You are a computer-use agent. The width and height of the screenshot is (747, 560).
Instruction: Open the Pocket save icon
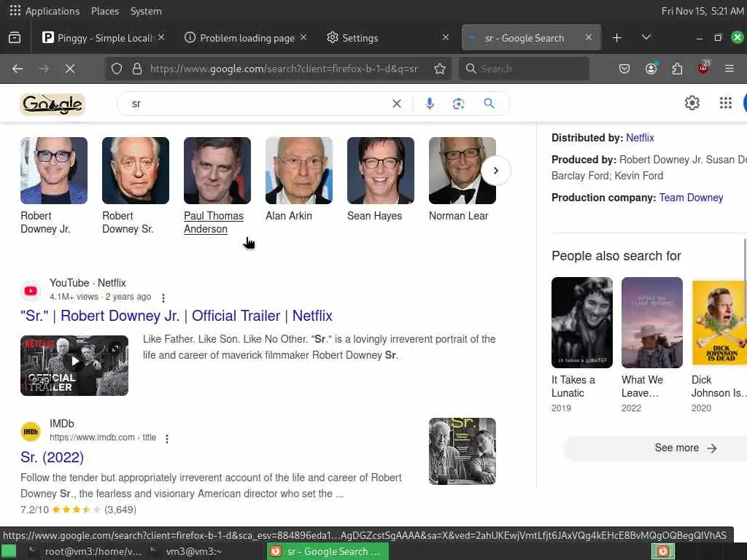624,69
